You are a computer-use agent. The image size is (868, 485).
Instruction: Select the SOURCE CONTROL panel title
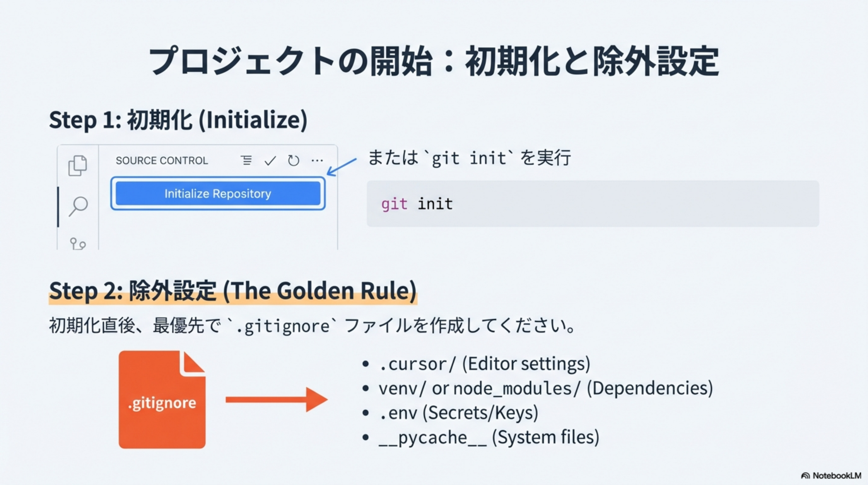click(162, 160)
